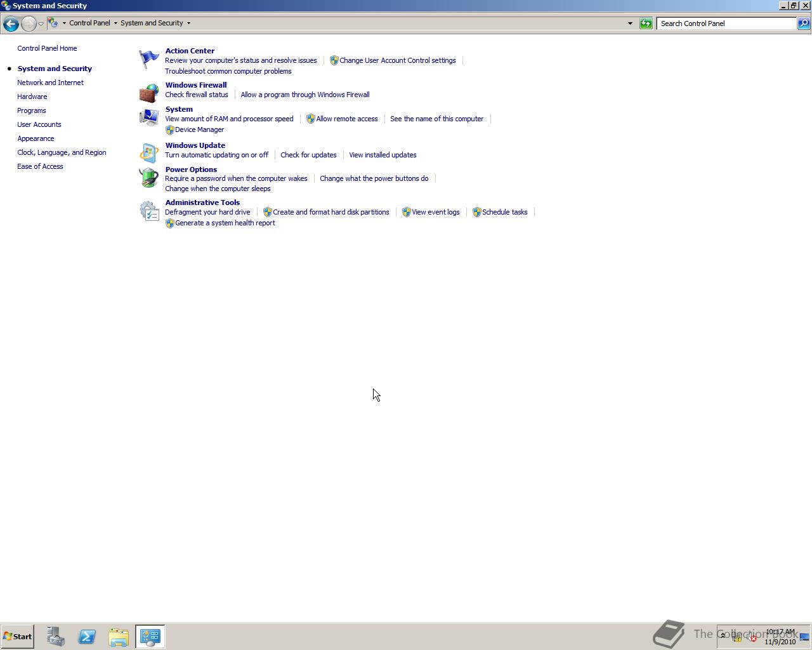Require a password when the computer wakes

click(236, 178)
